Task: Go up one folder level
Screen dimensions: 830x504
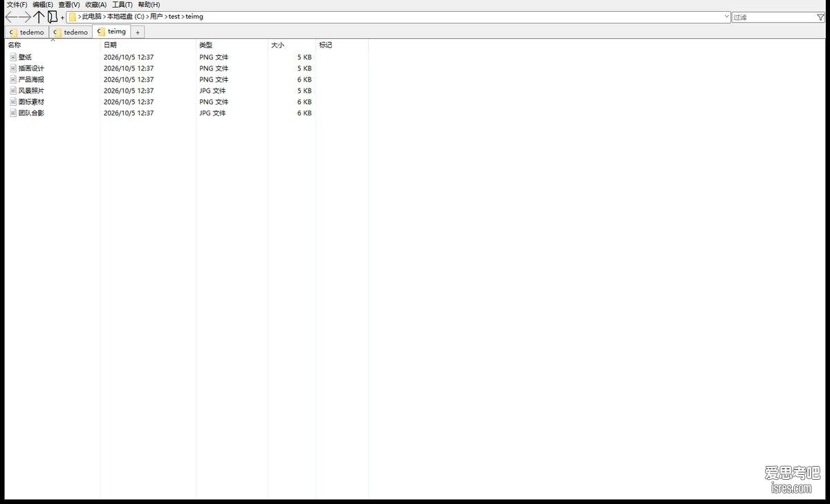Action: point(39,17)
